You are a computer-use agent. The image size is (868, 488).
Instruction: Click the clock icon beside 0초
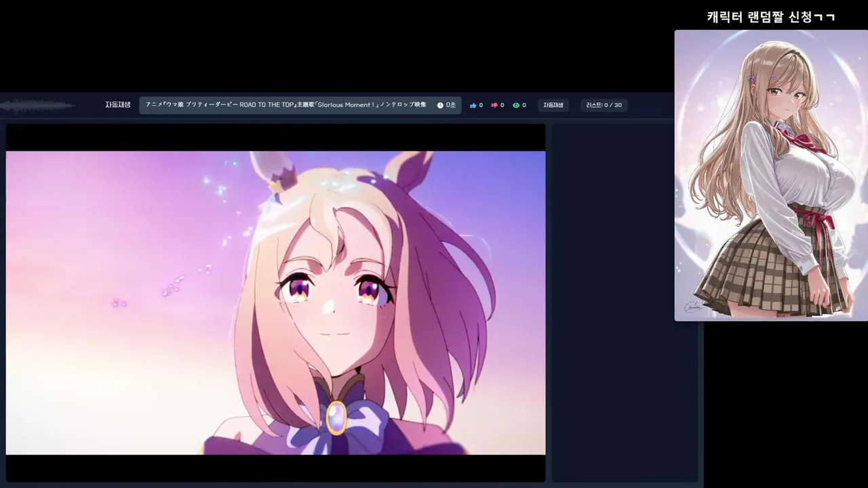click(440, 105)
